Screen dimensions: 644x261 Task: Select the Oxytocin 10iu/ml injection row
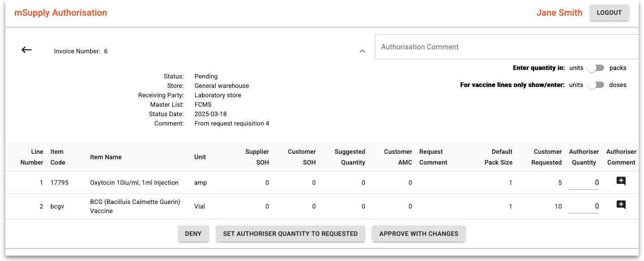134,183
